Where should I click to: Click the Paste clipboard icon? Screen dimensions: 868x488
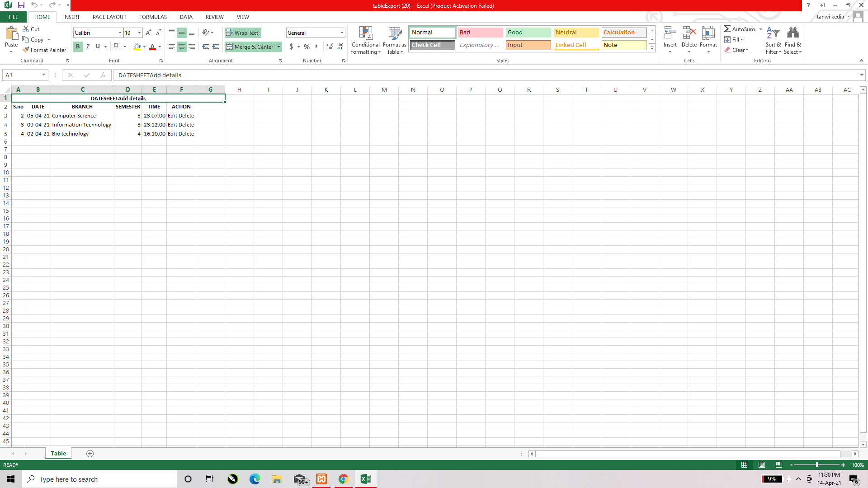[11, 33]
